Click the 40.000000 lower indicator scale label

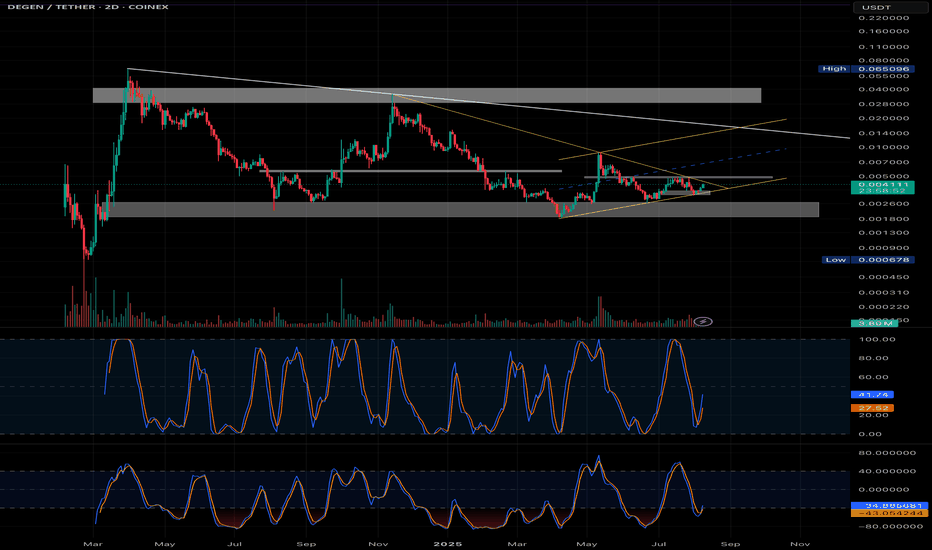coord(887,472)
